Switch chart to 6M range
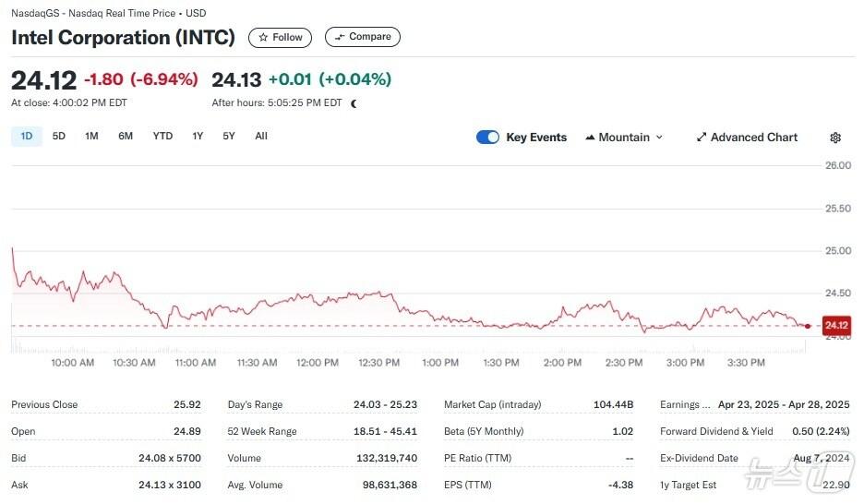This screenshot has height=504, width=864. point(126,137)
